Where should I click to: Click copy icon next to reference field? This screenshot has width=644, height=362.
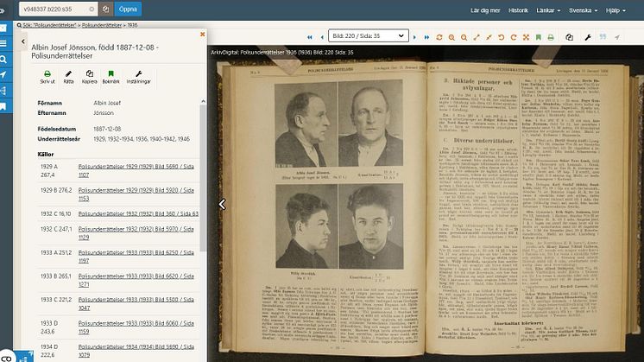pos(105,10)
